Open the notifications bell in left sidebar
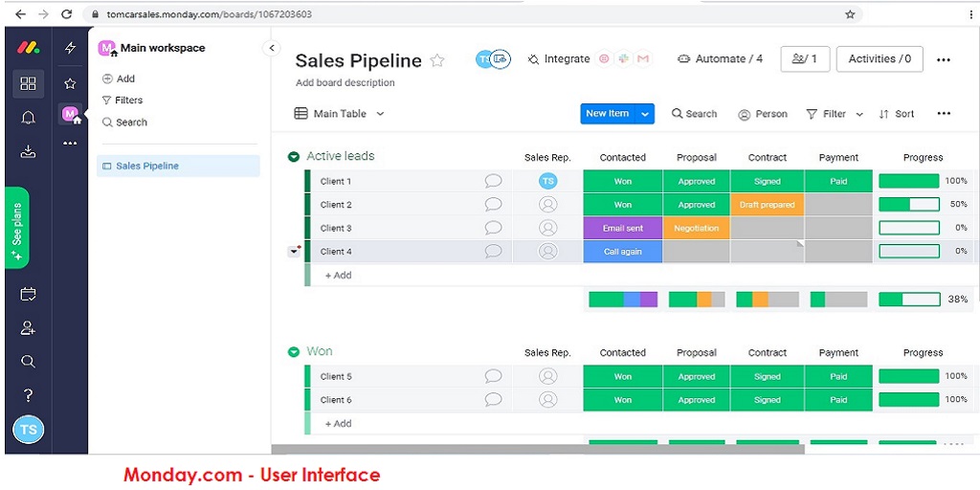The image size is (980, 490). coord(28,118)
